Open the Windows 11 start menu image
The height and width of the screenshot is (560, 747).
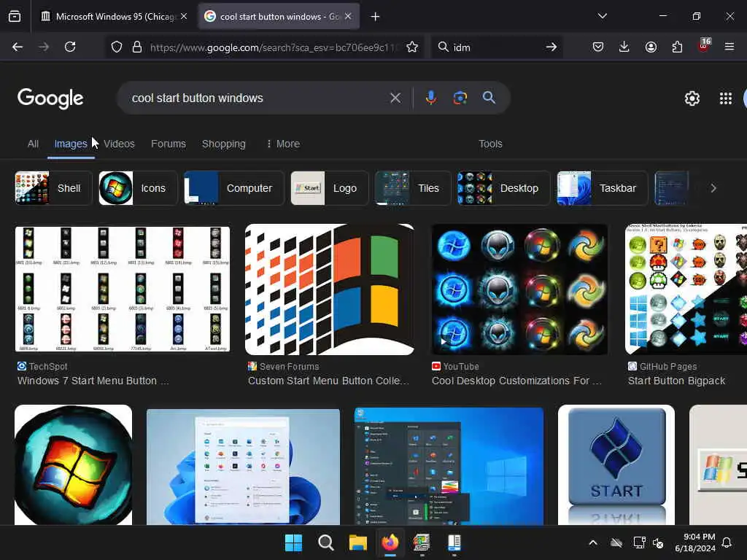tap(243, 467)
